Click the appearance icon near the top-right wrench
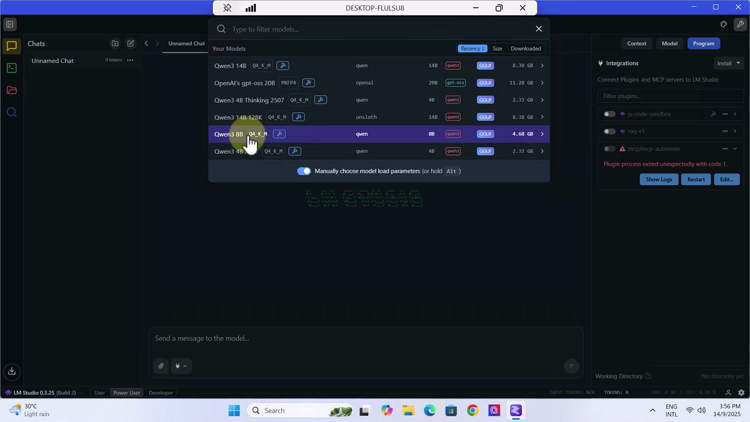Image resolution: width=750 pixels, height=422 pixels. (724, 24)
